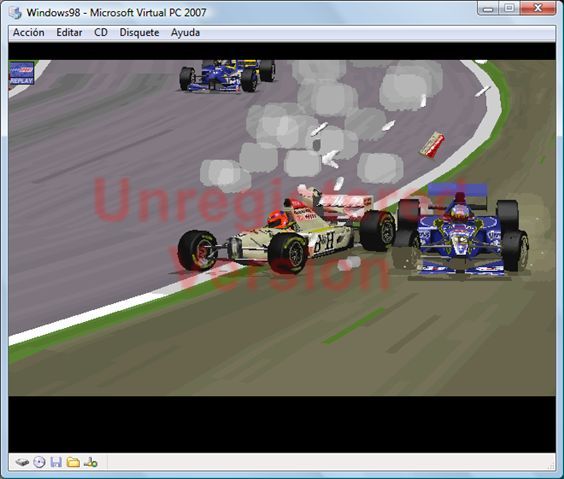The image size is (564, 479).
Task: Open the CD menu
Action: coord(101,33)
